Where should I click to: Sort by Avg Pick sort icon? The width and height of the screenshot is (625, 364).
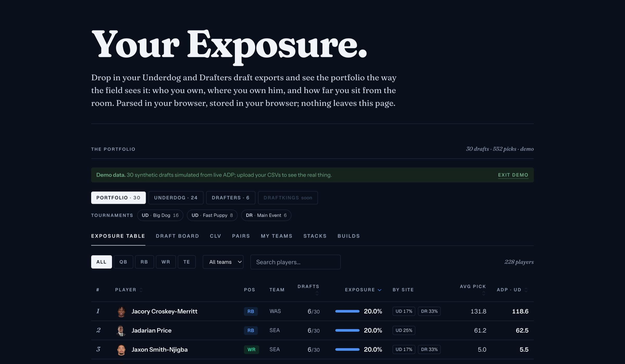point(484,293)
